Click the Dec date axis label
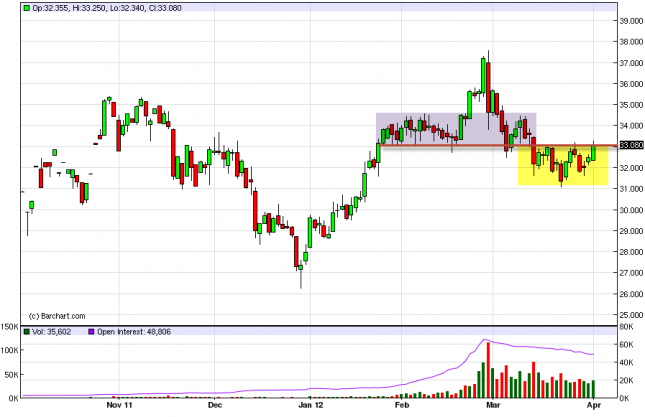 pyautogui.click(x=215, y=405)
